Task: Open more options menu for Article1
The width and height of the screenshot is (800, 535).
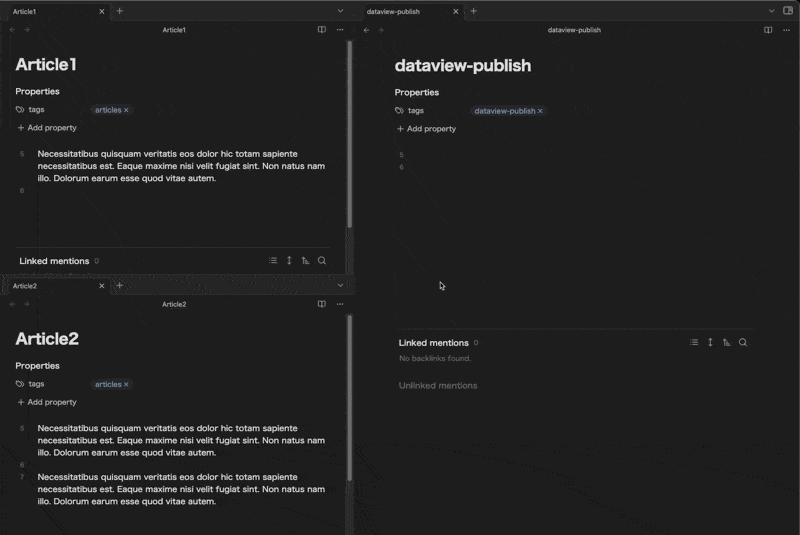Action: click(x=340, y=30)
